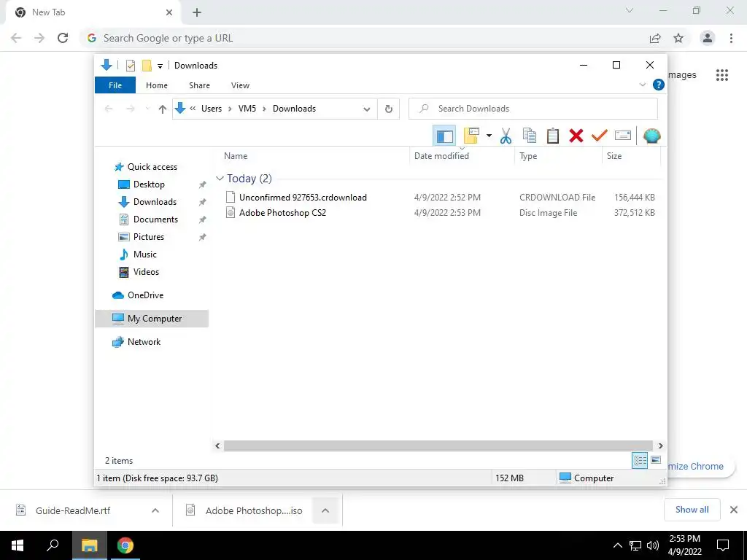Expand hidden path chevrons in address bar
Viewport: 747px width, 560px height.
193,109
